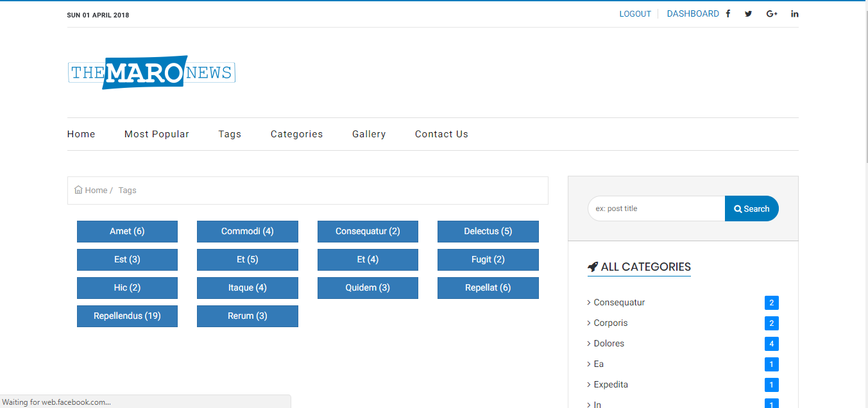
Task: Select the Commodi (4) tag
Action: click(248, 232)
